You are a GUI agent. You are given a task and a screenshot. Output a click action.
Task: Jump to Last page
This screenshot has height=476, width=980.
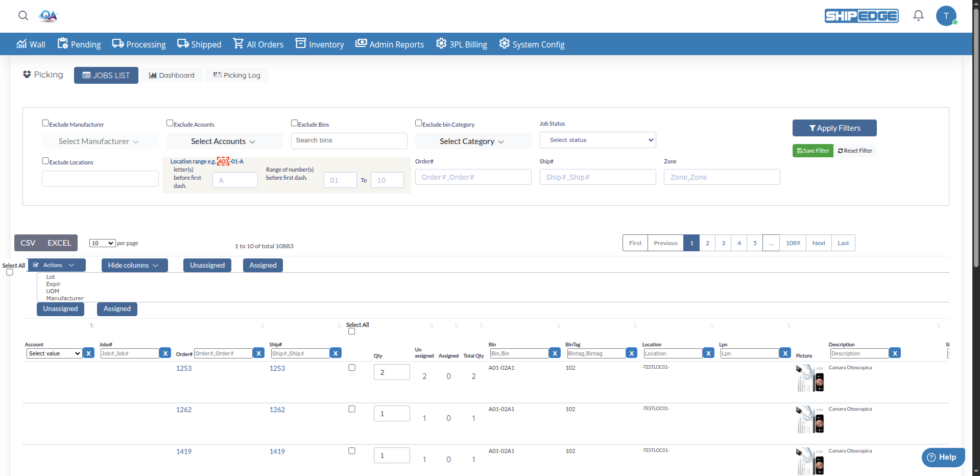[x=843, y=243]
